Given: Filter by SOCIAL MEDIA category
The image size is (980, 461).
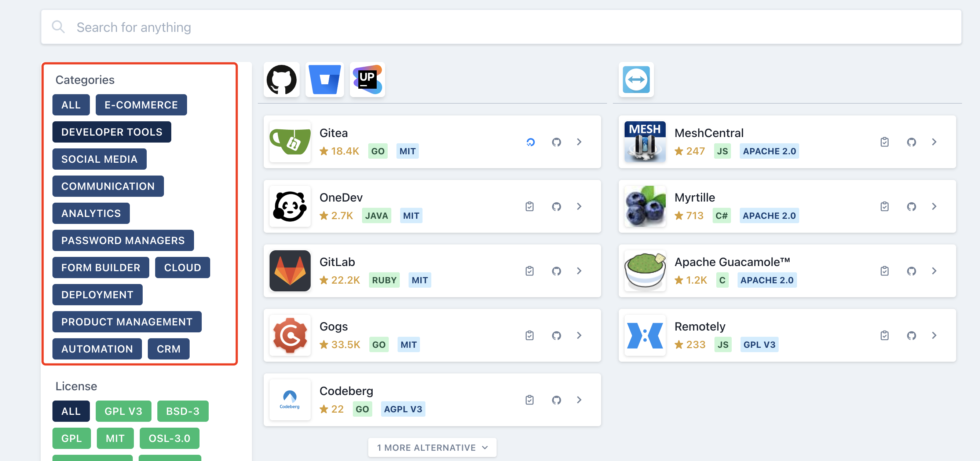Looking at the screenshot, I should point(99,159).
